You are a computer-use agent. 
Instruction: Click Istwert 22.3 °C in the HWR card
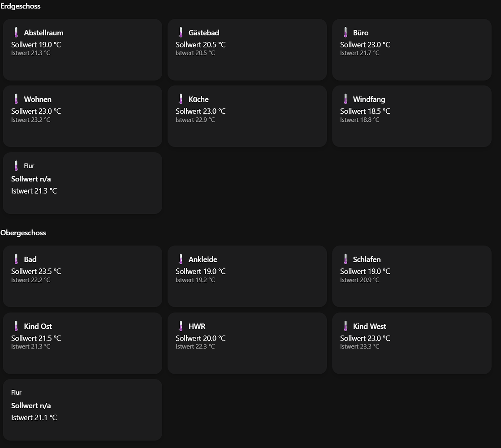click(x=195, y=346)
